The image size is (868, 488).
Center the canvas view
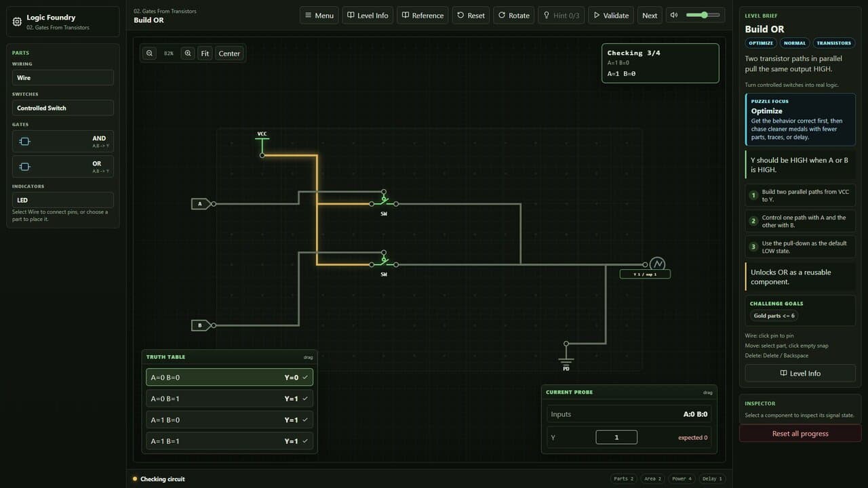[229, 54]
